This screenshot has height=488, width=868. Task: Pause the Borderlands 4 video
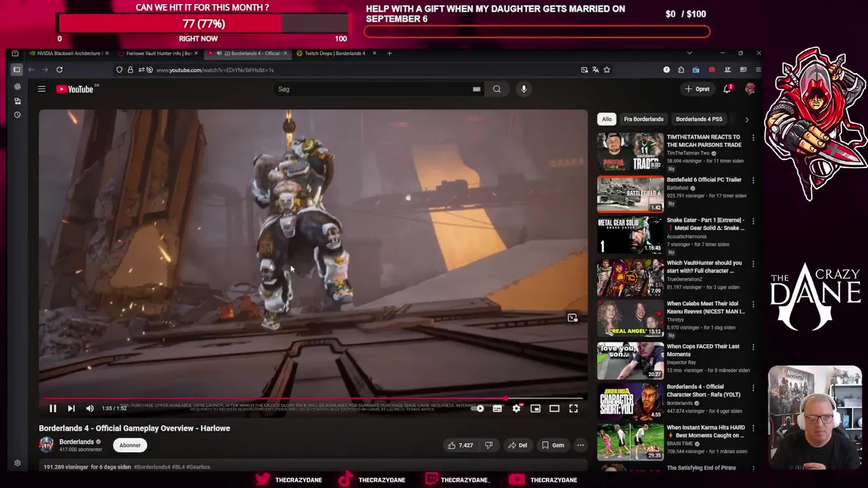point(52,408)
